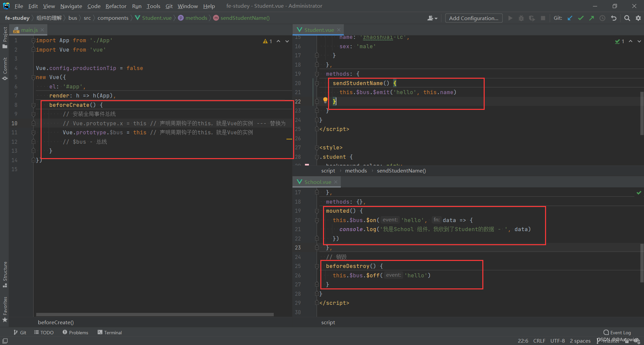The width and height of the screenshot is (644, 345).
Task: Open the Add Configuration dropdown
Action: point(474,18)
